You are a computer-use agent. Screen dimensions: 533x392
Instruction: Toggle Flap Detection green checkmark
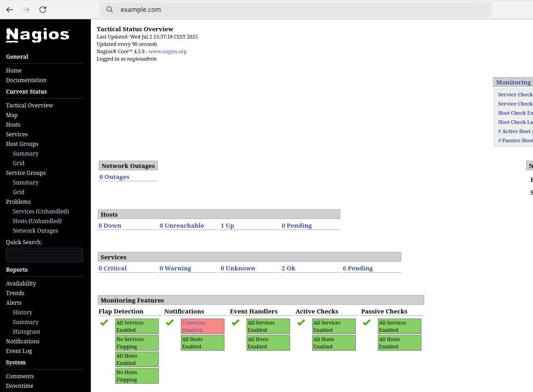tap(104, 322)
